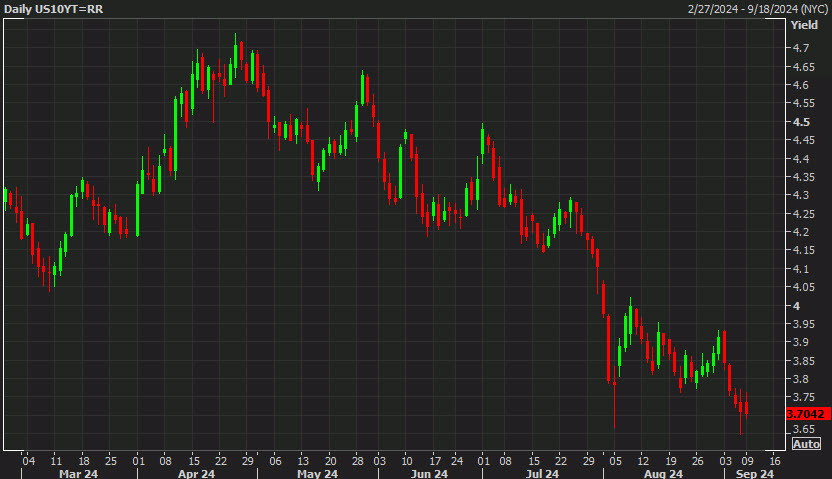Click the Jun 24 month label
The height and width of the screenshot is (479, 832).
coord(428,473)
